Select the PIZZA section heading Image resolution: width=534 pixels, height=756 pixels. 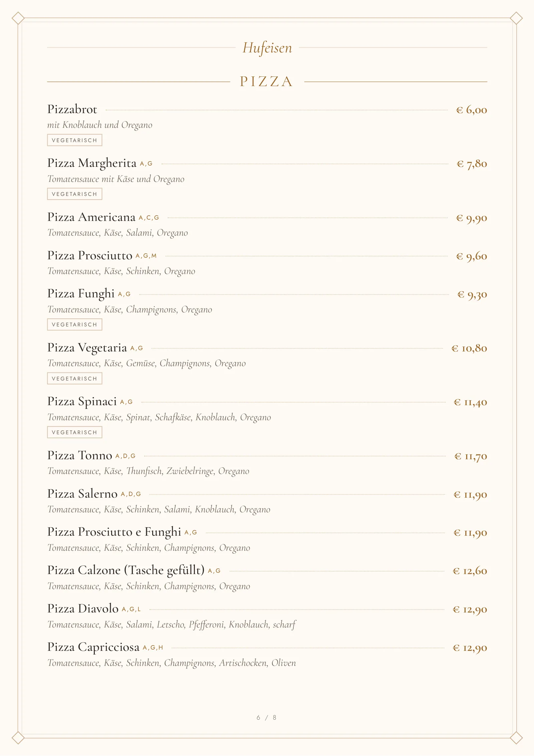267,81
